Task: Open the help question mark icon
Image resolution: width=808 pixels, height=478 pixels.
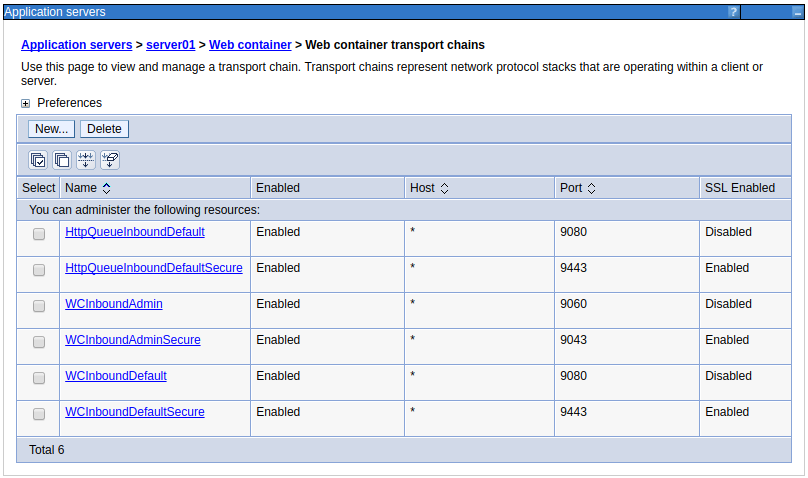Action: (x=733, y=12)
